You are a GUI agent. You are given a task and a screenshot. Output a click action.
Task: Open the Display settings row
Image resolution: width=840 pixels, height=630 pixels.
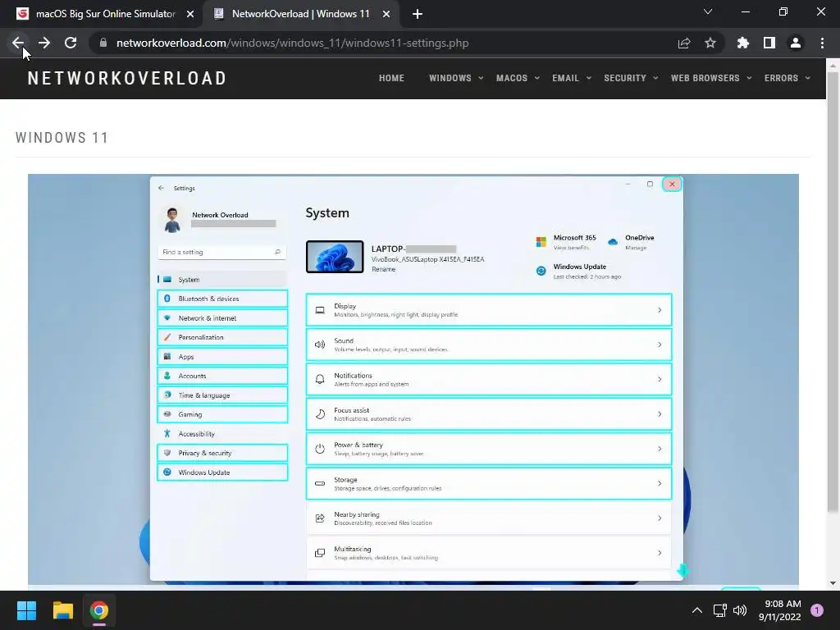[x=489, y=309]
